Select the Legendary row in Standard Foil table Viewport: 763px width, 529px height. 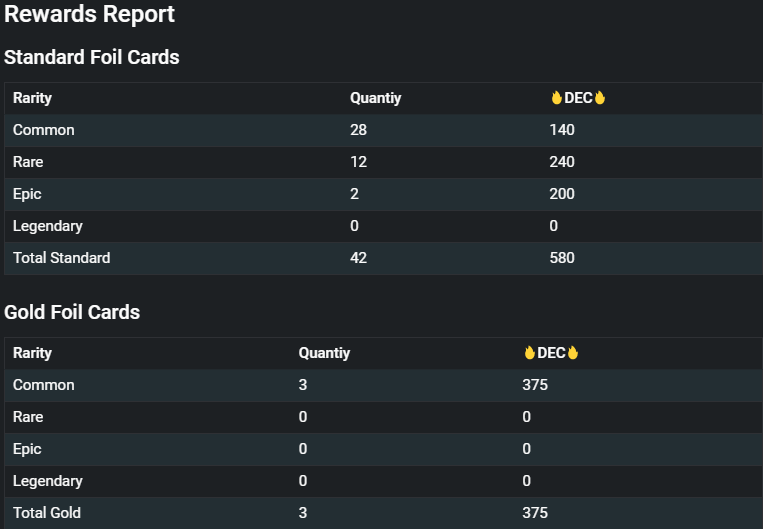(383, 226)
